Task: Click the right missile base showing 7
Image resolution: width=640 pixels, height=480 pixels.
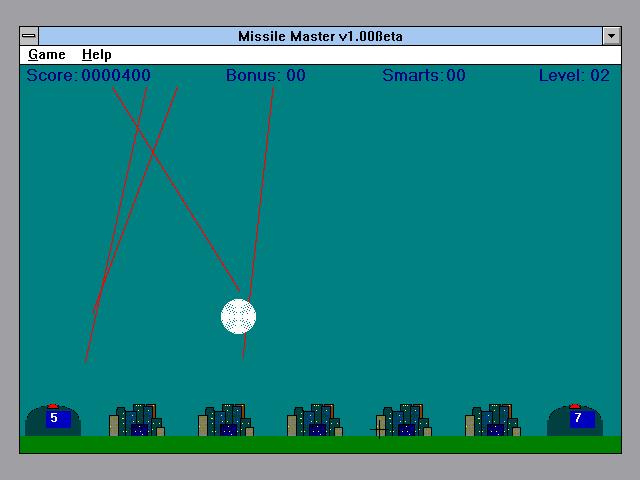Action: [x=575, y=420]
